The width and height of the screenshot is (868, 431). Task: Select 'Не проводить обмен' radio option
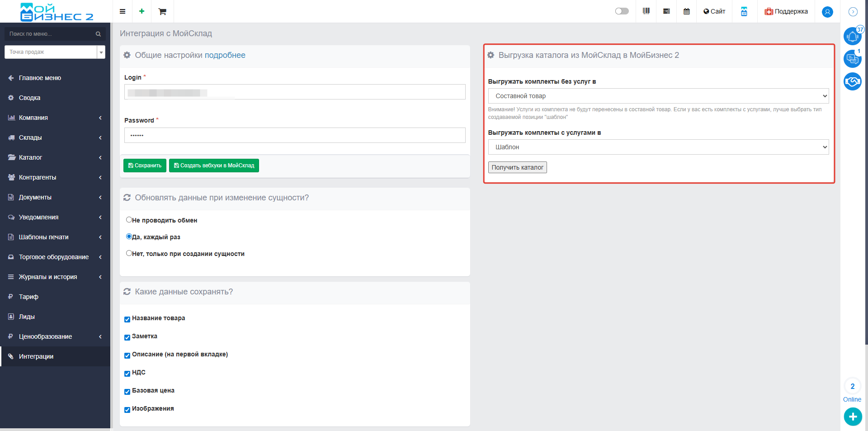tap(129, 220)
